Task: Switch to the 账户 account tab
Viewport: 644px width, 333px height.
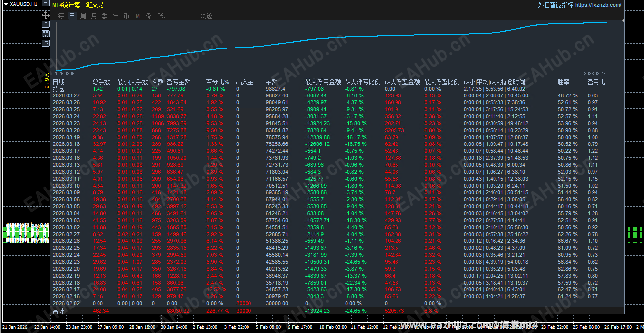Action: pos(163,16)
